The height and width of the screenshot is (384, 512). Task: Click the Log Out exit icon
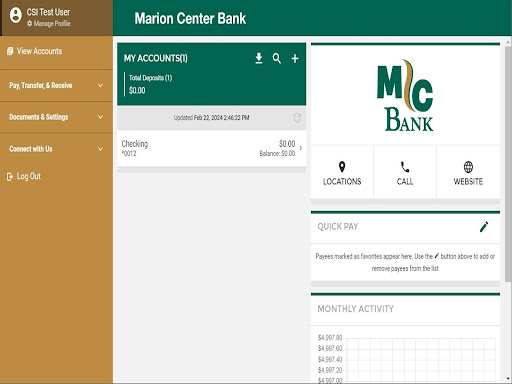point(10,177)
